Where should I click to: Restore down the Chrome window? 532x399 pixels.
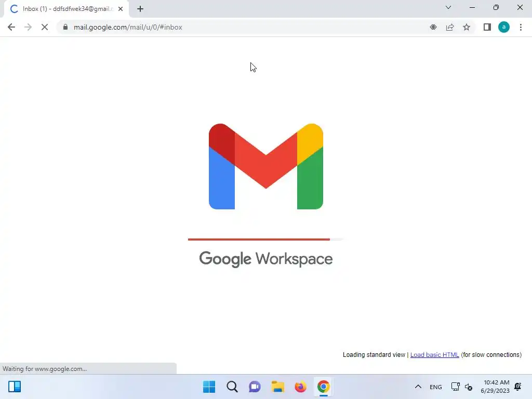pos(496,7)
